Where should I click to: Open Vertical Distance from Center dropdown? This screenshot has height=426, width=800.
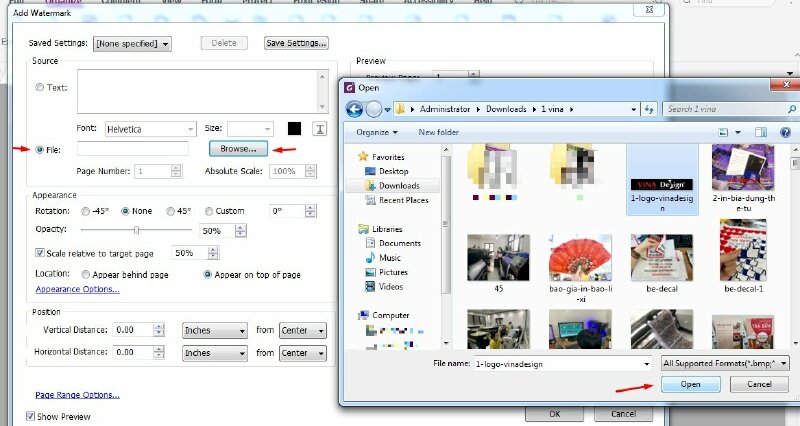point(303,331)
